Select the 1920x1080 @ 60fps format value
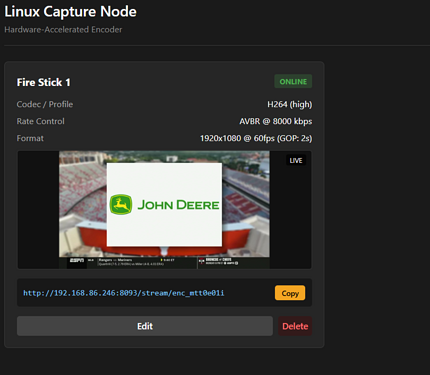 tap(256, 138)
